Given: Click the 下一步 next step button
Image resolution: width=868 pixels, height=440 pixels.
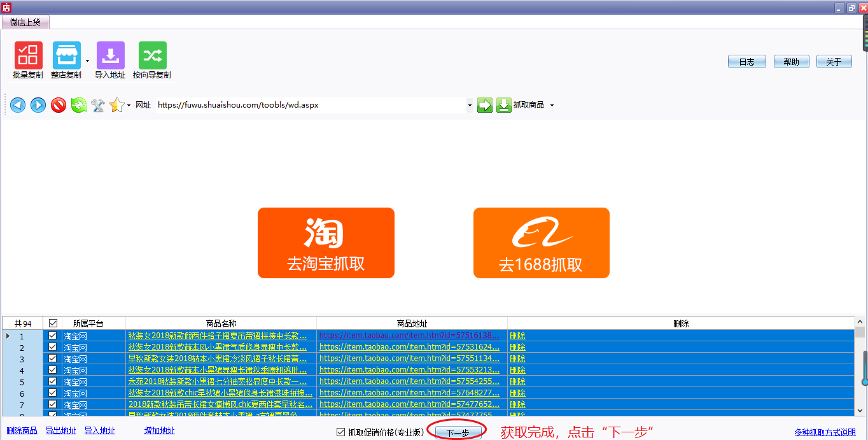Looking at the screenshot, I should pyautogui.click(x=458, y=433).
